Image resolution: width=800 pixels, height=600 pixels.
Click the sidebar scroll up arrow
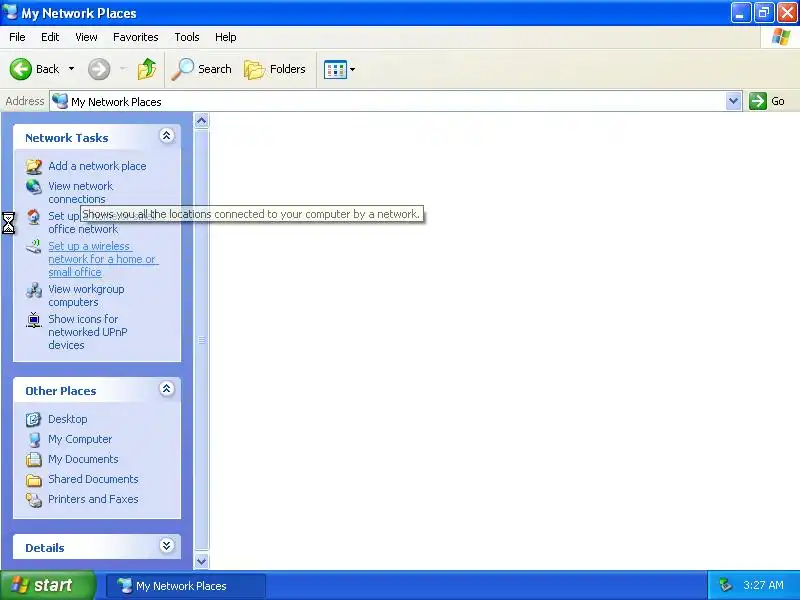[x=202, y=120]
